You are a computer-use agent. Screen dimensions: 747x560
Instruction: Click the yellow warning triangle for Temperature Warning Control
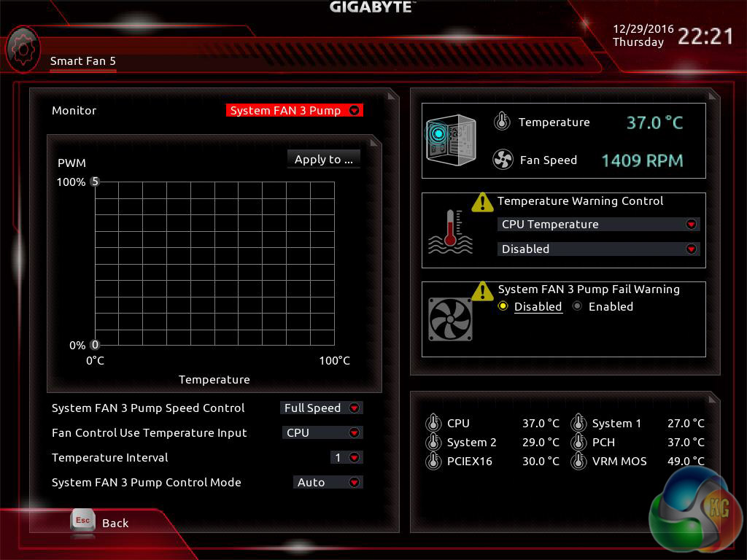pos(482,203)
